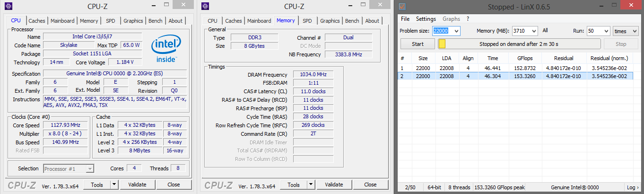Switch to SPD tab in second CPU-Z window
The width and height of the screenshot is (644, 194).
[x=307, y=21]
